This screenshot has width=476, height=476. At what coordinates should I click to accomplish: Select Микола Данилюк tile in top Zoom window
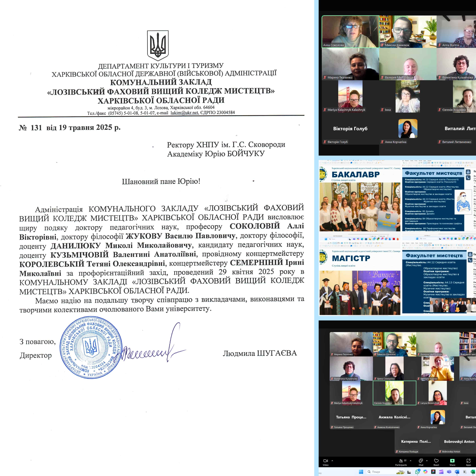[408, 32]
